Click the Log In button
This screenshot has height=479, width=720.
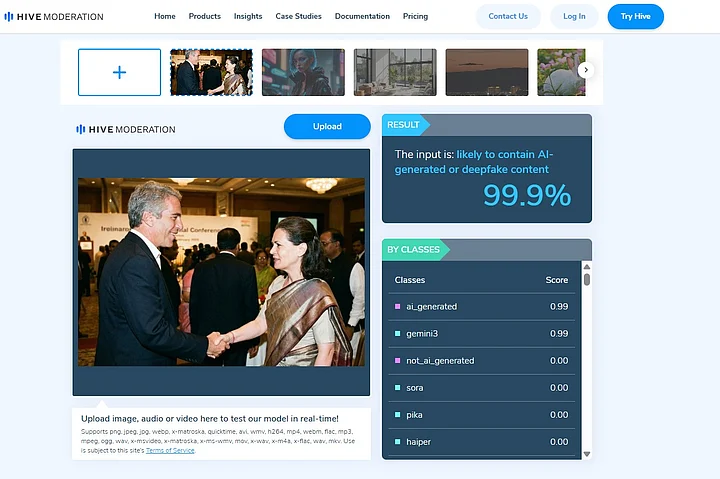point(574,17)
